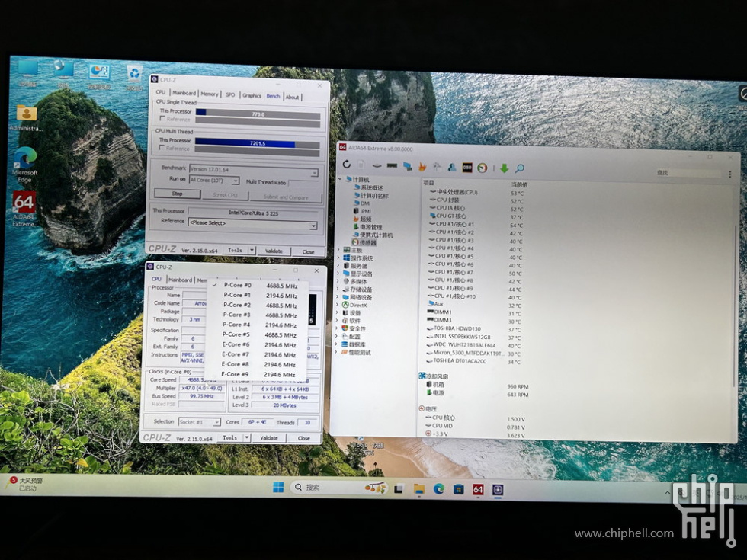Click the magnifier search icon in AIDA64 toolbar
Screen dimensions: 747x560
[x=520, y=168]
